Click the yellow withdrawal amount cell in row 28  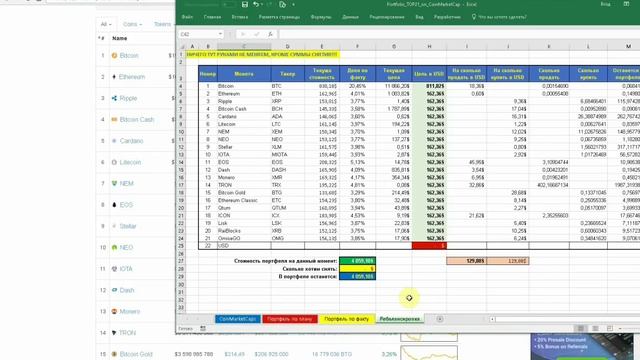pyautogui.click(x=358, y=269)
